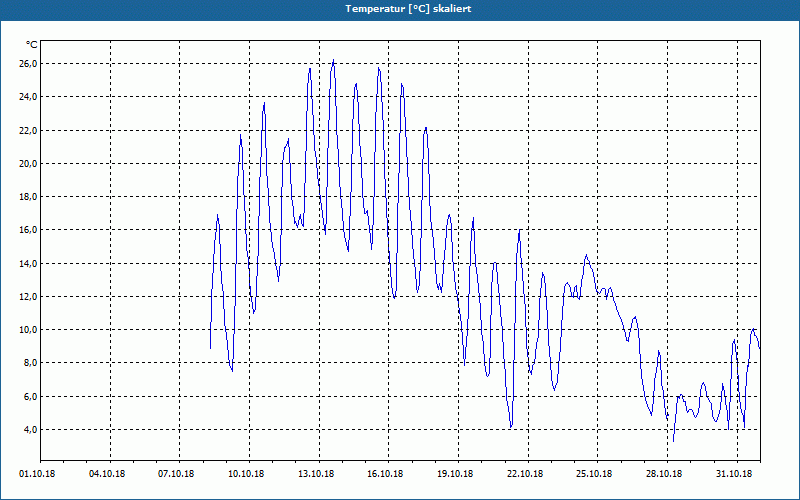Click the title 'Temperatur [°C] skaliert'

[408, 9]
